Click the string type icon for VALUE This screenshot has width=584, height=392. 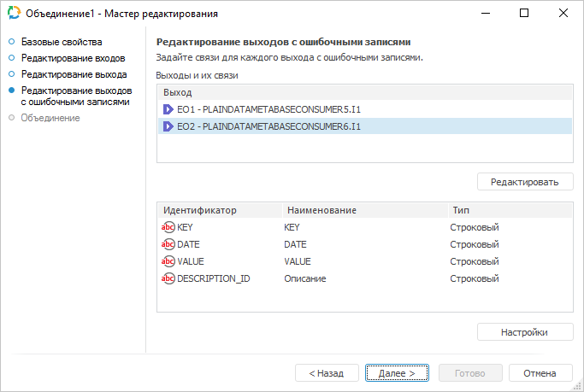168,261
